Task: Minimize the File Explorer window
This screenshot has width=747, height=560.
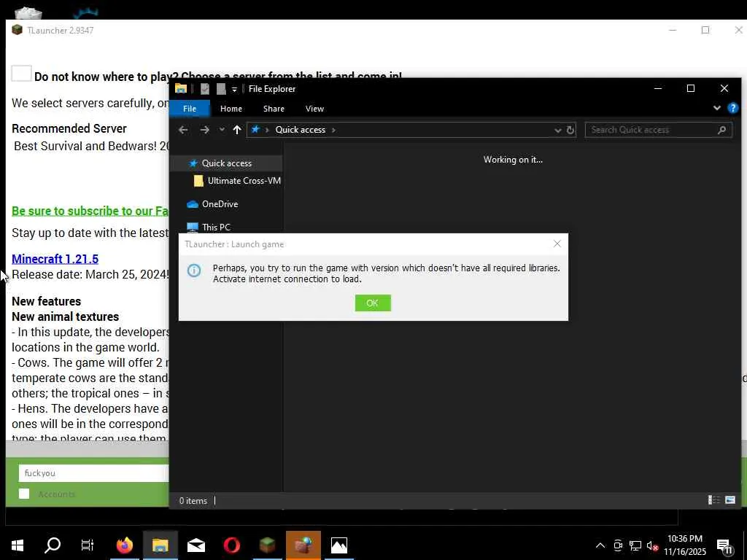Action: coord(658,88)
